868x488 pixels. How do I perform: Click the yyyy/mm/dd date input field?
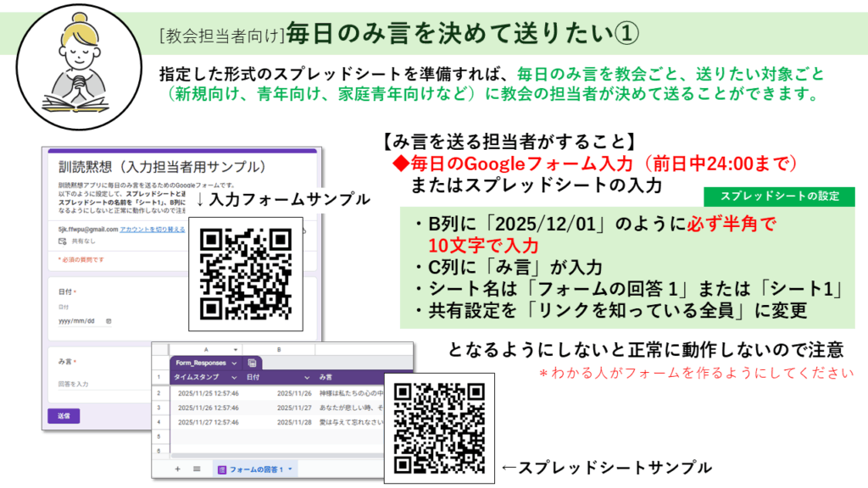tap(75, 321)
